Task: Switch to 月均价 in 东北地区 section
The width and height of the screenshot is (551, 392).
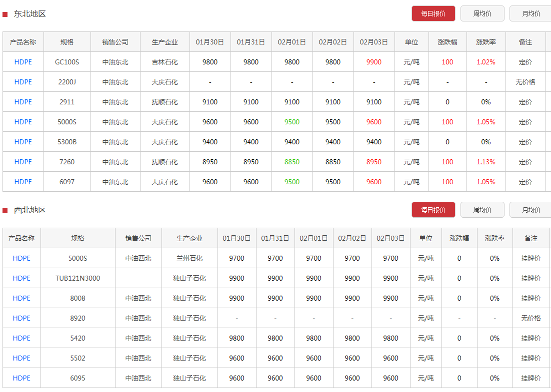Action: click(x=530, y=13)
